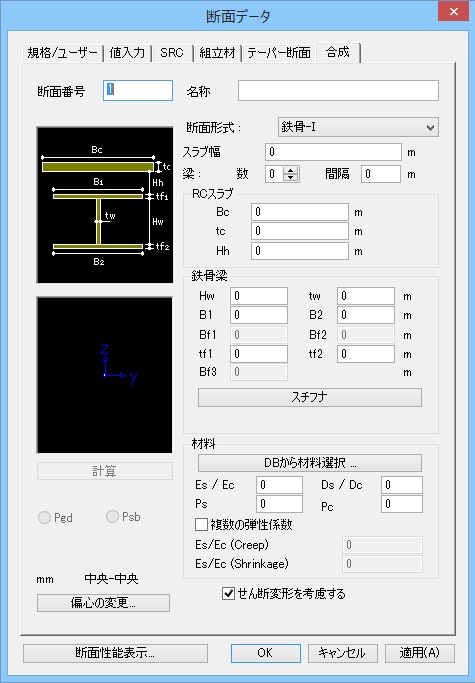
Task: Click the composite section diagram preview
Action: [105, 205]
